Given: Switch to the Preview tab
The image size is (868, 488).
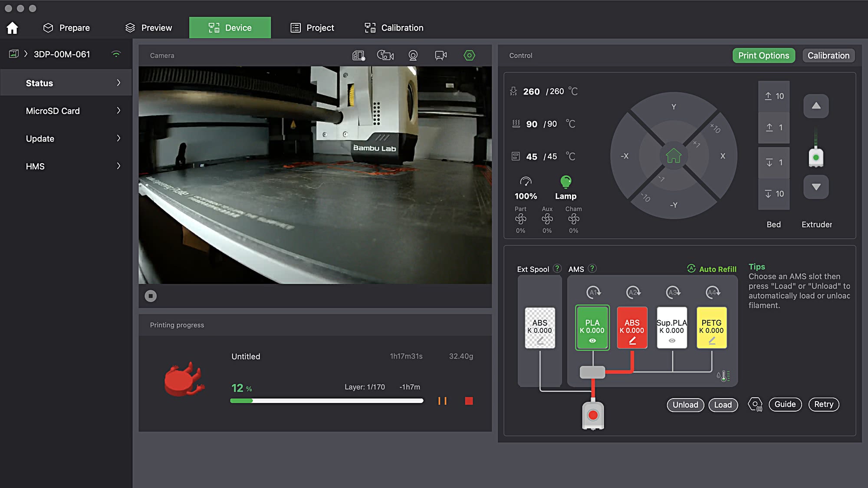Looking at the screenshot, I should [148, 28].
